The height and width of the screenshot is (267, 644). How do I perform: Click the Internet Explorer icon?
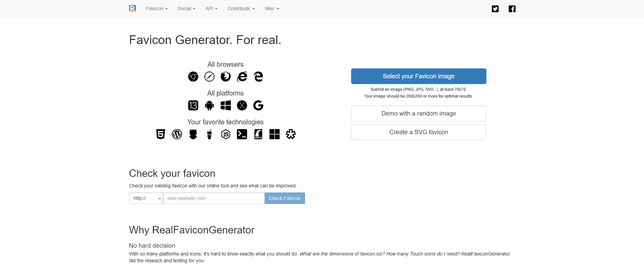tap(242, 77)
